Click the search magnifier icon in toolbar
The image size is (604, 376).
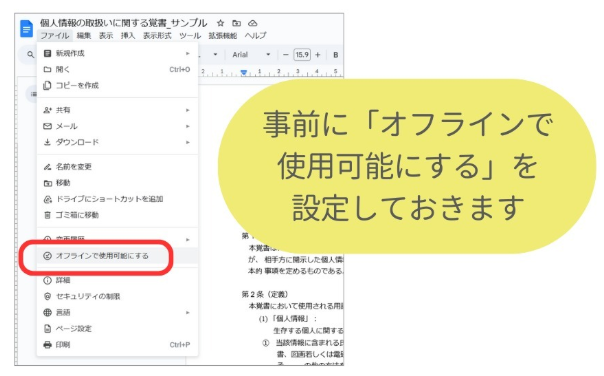click(x=30, y=55)
